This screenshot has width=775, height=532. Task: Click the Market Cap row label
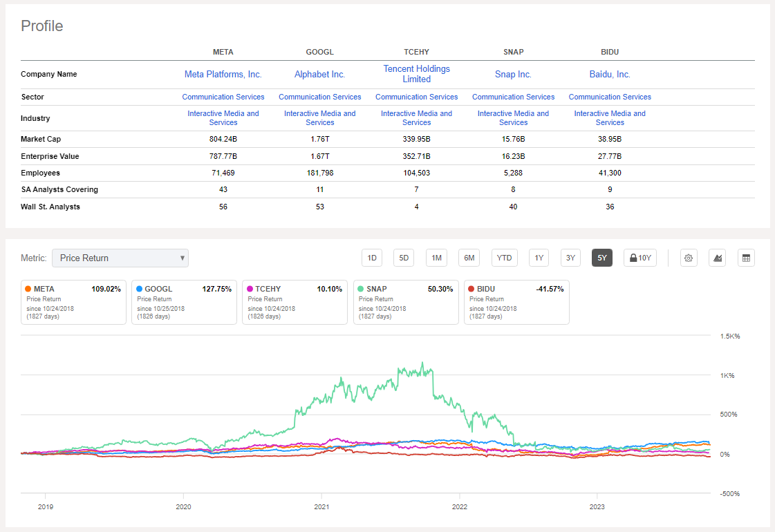click(x=41, y=140)
